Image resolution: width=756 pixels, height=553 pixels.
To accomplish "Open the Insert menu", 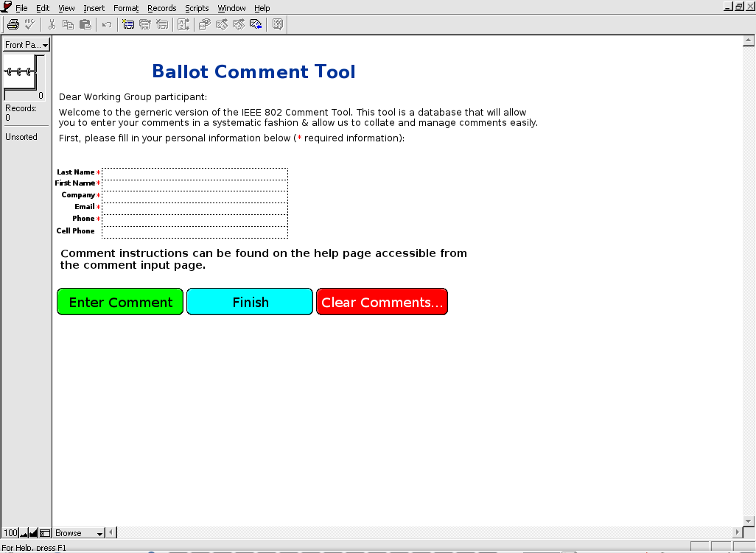I will pyautogui.click(x=94, y=8).
